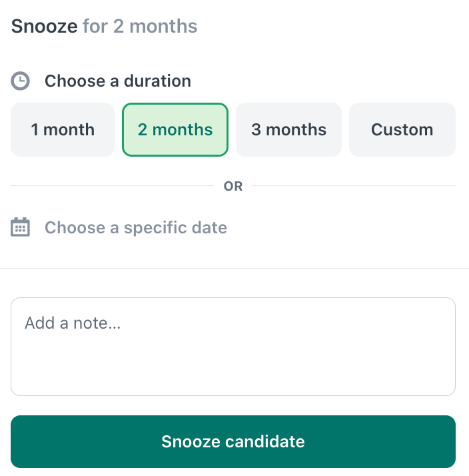Click the Snooze title word
Viewport: 469px width, 476px height.
44,26
